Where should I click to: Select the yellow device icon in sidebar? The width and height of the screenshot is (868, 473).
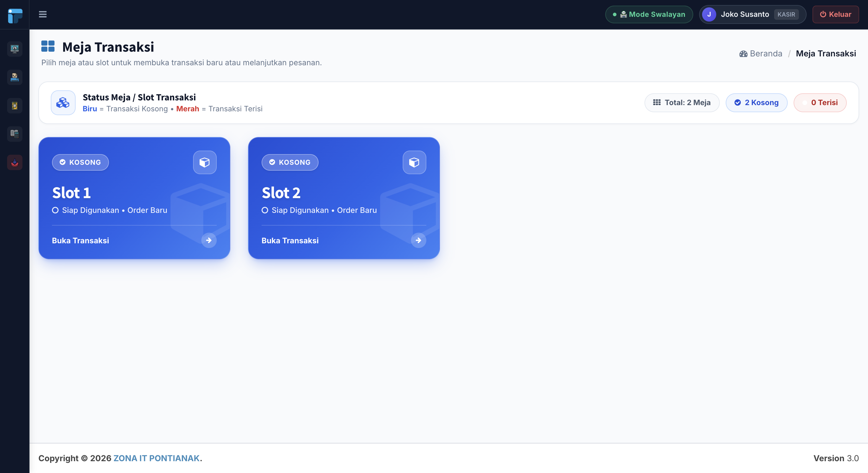tap(14, 105)
